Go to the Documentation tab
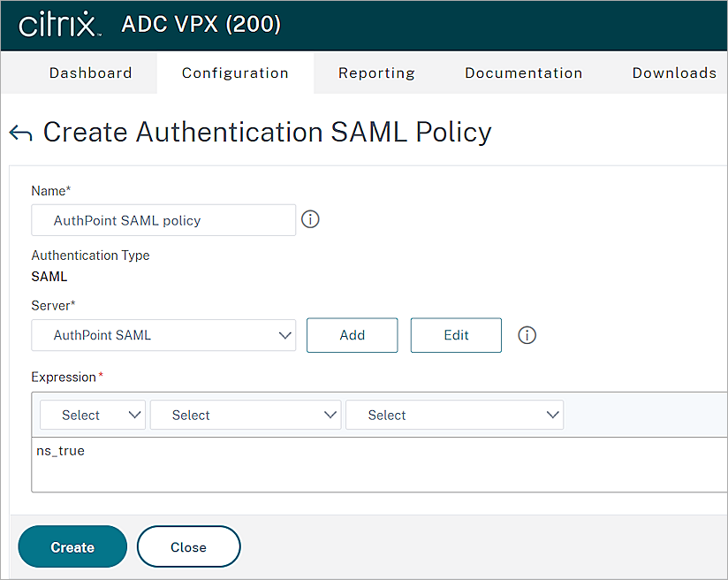728x580 pixels. (x=523, y=72)
